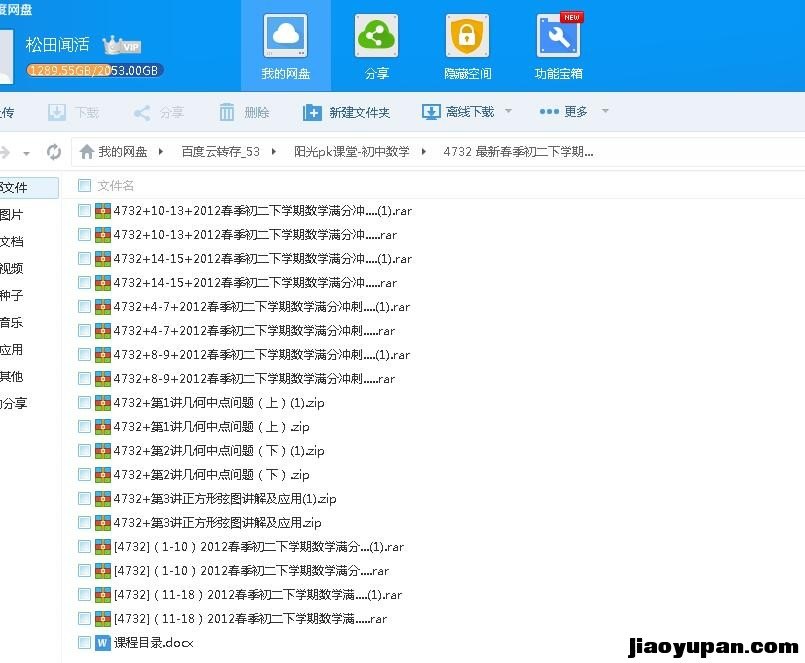
Task: Click the VIP crown badge
Action: click(x=122, y=45)
